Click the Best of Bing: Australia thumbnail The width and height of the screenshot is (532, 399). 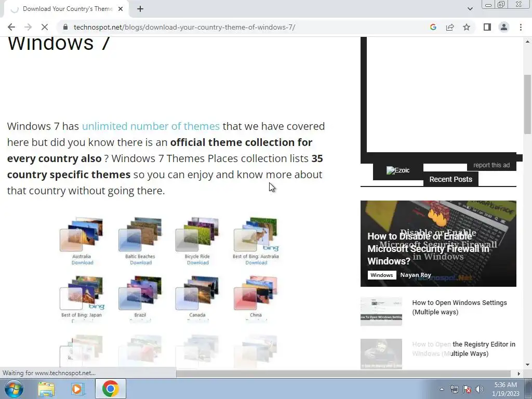[256, 234]
